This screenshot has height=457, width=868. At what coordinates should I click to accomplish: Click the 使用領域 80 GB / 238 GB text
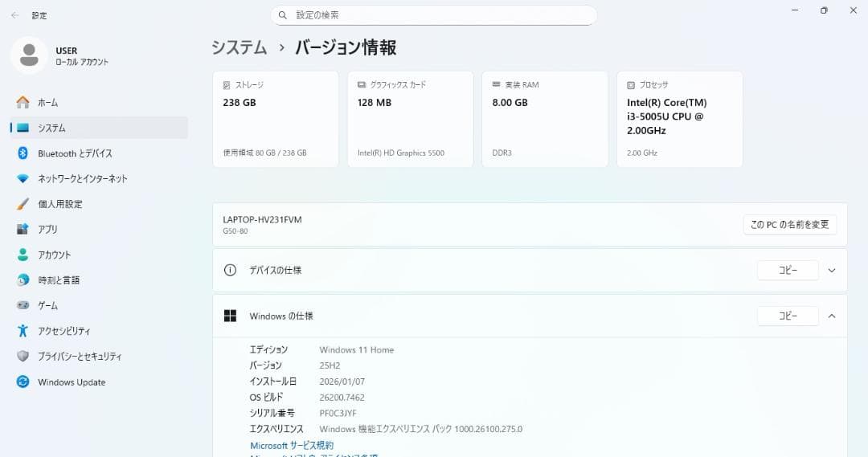point(264,153)
